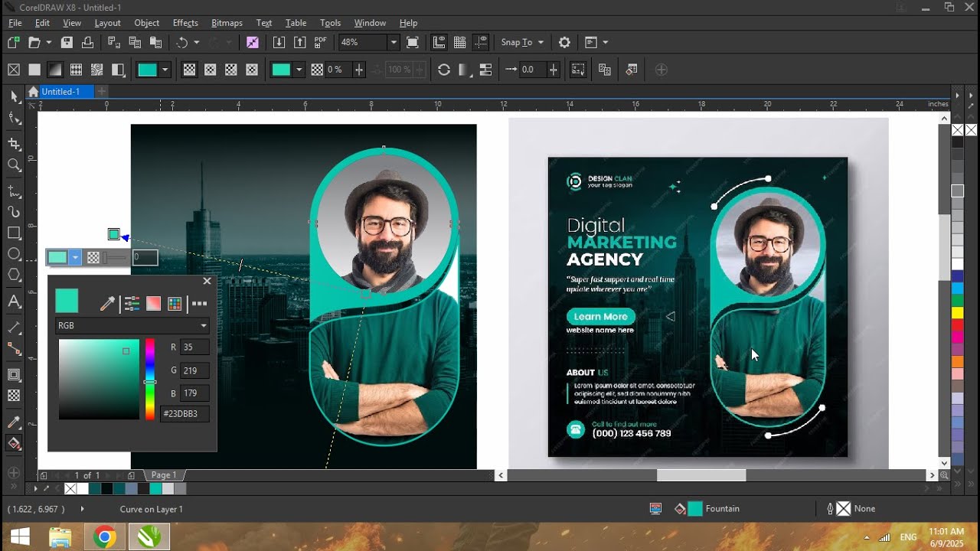Select the Text tool
This screenshot has width=980, height=551.
[x=14, y=302]
